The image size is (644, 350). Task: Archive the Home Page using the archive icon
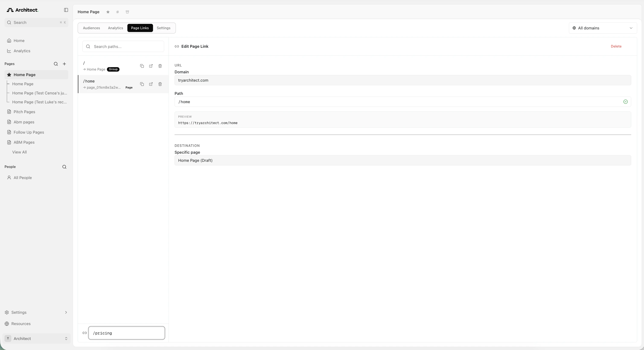point(127,12)
